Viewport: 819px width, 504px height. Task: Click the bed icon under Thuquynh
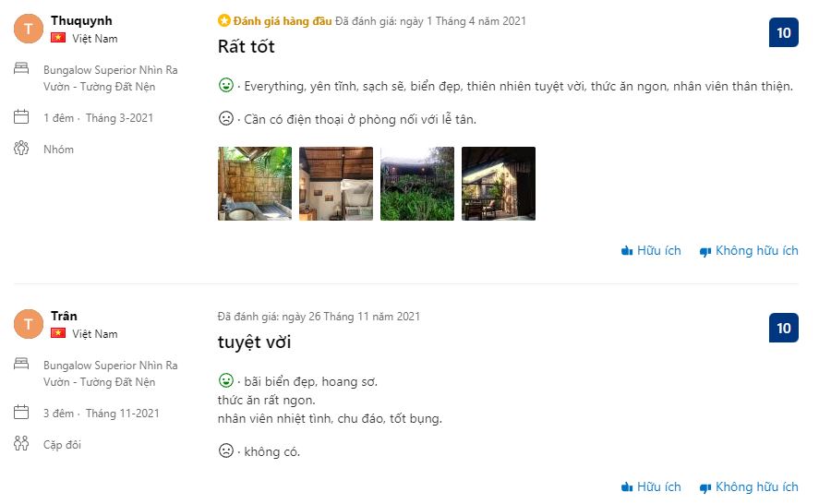click(22, 69)
